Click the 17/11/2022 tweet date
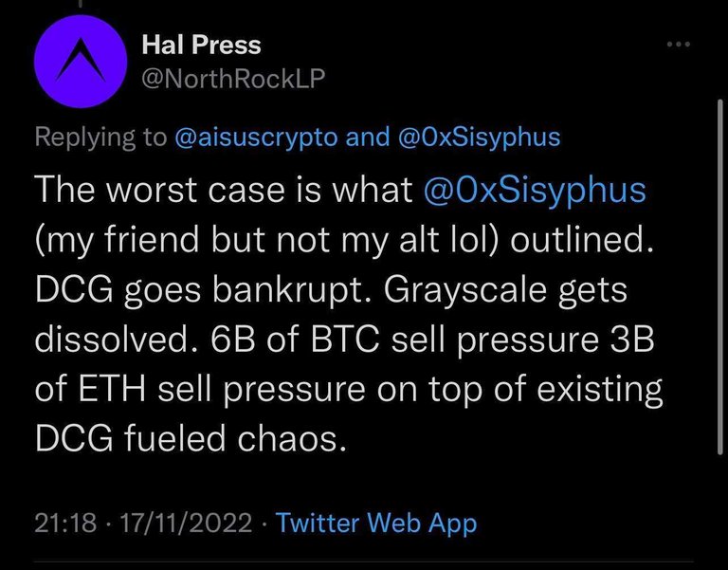The height and width of the screenshot is (570, 728). tap(186, 523)
